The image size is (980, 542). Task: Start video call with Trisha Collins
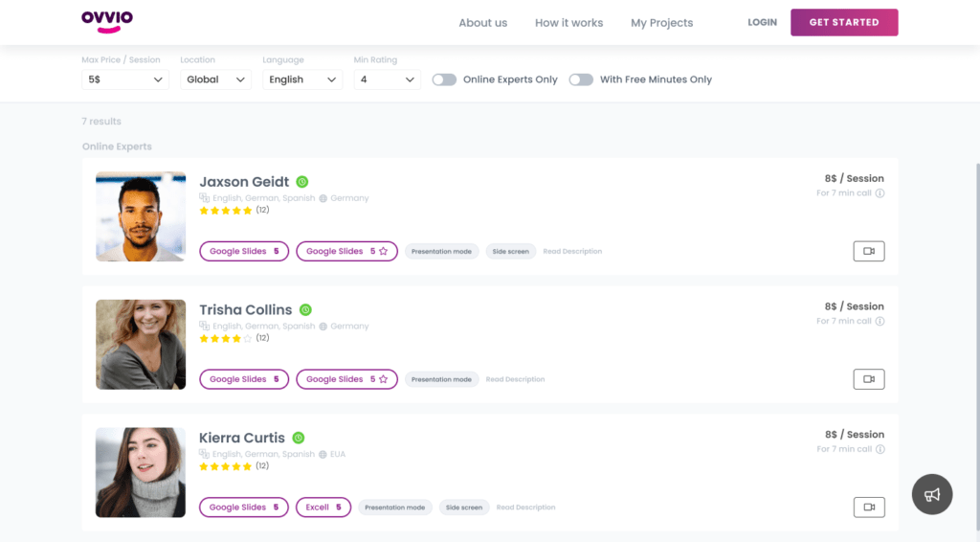pyautogui.click(x=868, y=379)
